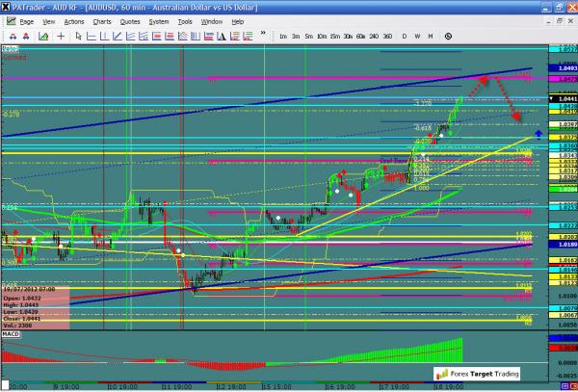
Task: Switch chart to 3m timeframe
Action: coord(296,37)
